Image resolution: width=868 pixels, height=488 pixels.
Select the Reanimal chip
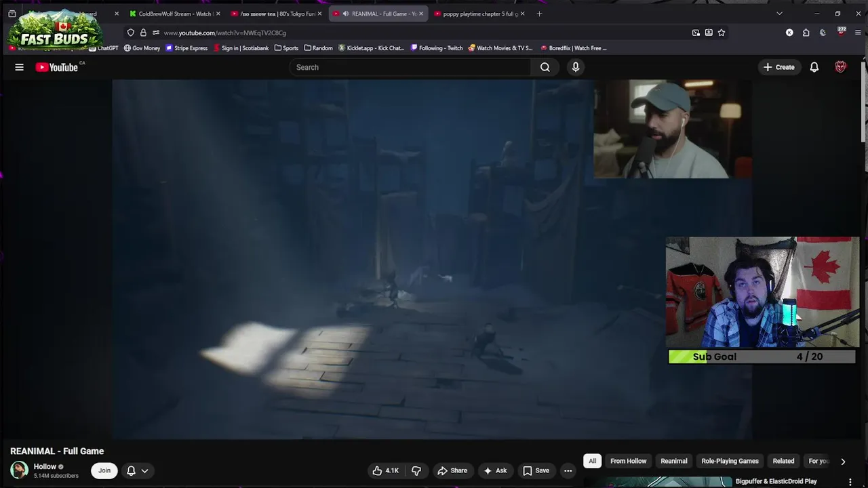click(674, 461)
